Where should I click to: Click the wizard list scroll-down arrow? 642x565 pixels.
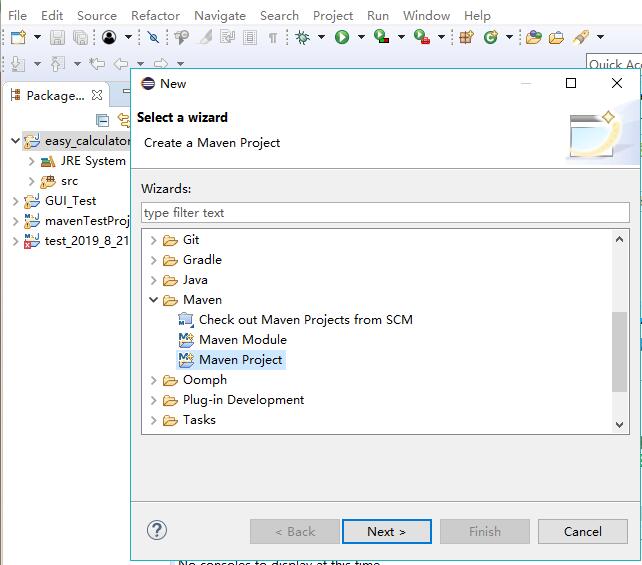coord(619,425)
